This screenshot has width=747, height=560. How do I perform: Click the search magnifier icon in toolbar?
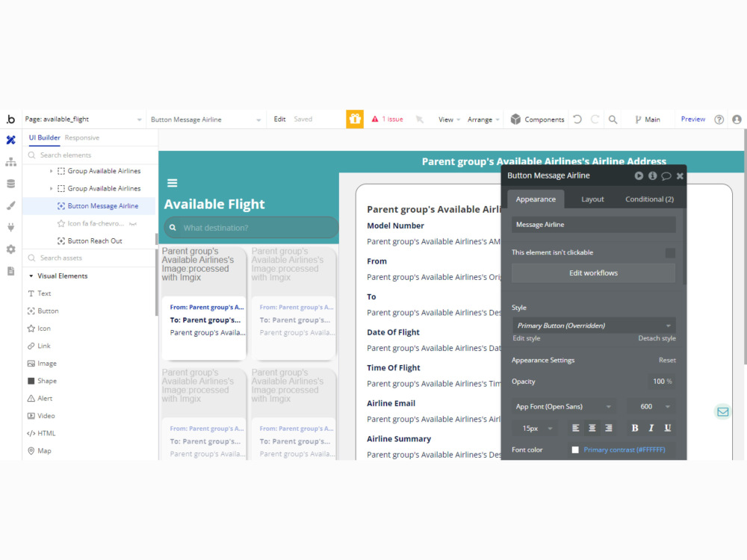coord(613,119)
